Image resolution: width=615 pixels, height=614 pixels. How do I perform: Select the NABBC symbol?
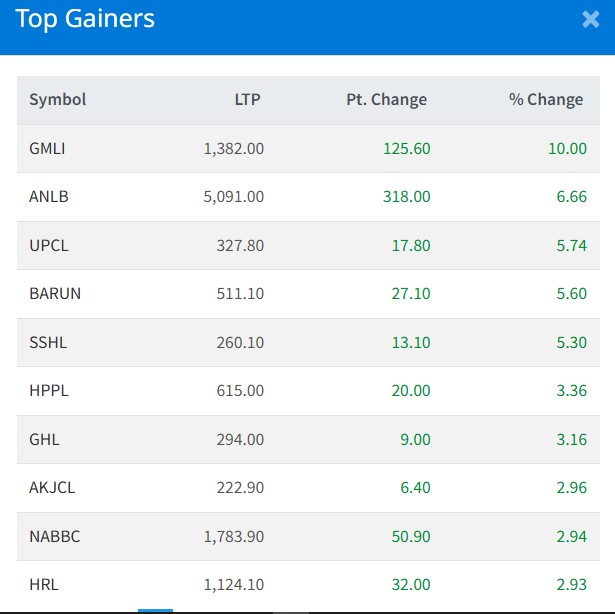click(x=54, y=536)
